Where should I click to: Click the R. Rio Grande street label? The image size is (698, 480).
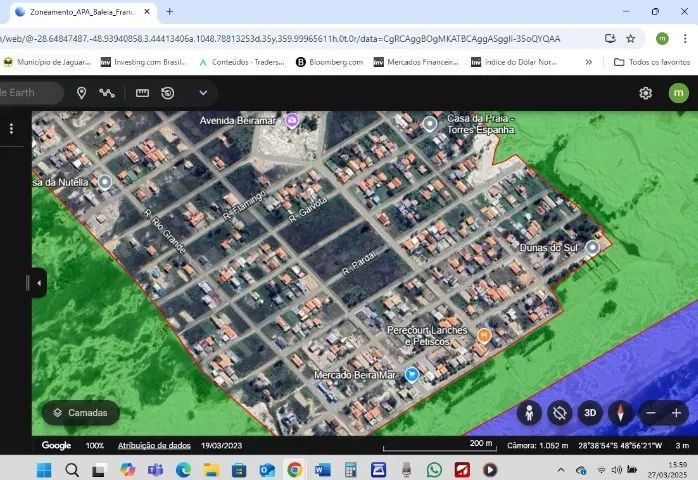(165, 231)
